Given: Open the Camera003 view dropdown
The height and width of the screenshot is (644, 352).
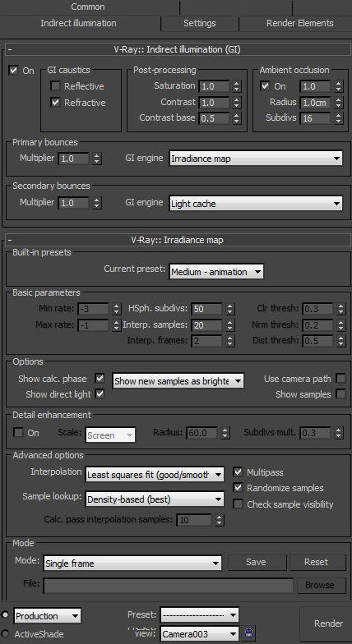Looking at the screenshot, I should (x=199, y=634).
